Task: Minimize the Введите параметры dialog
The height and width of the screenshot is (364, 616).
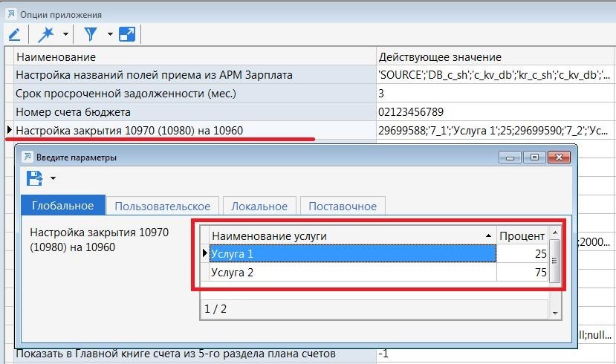Action: click(510, 157)
